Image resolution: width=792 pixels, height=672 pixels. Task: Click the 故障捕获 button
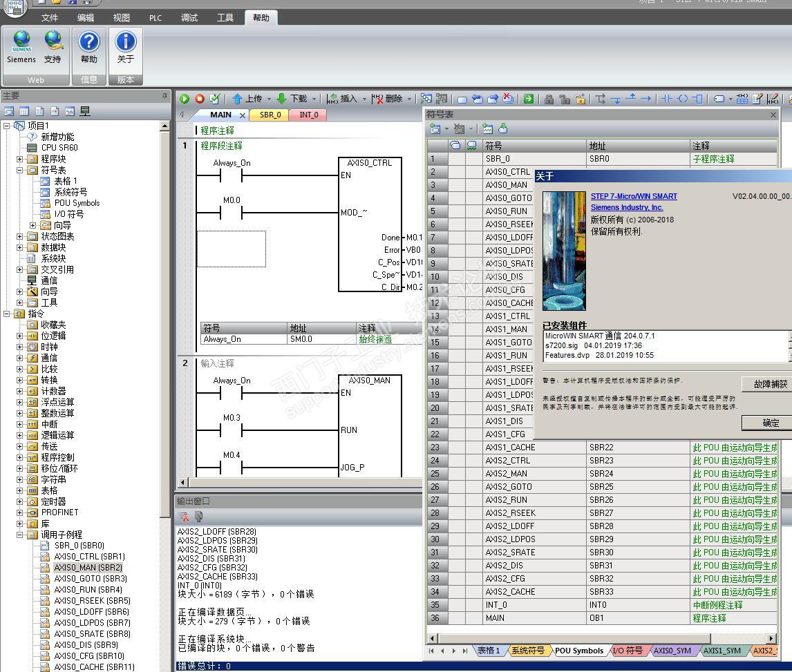769,384
